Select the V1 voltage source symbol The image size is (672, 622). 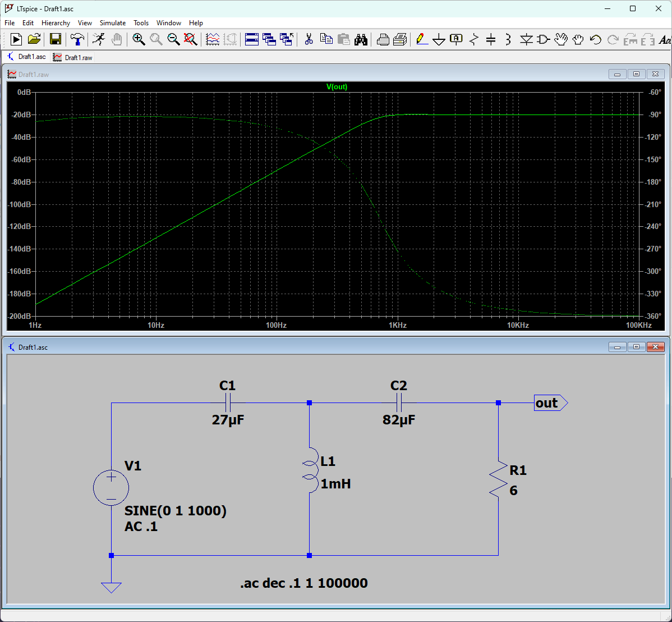click(111, 488)
